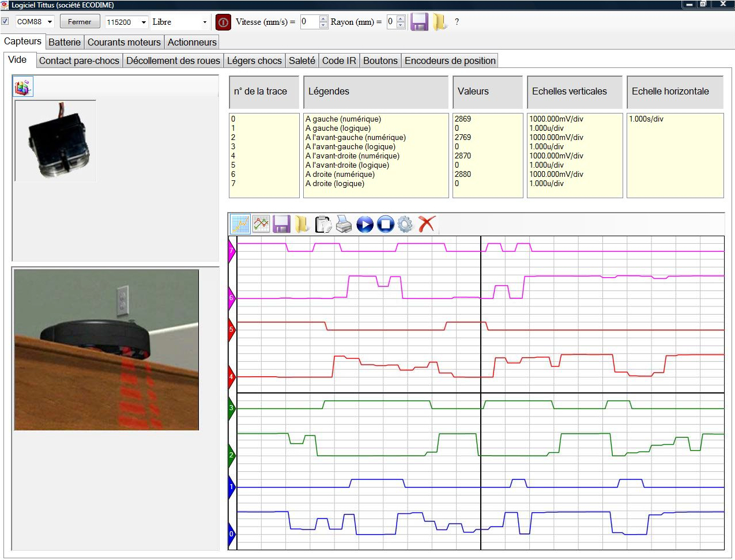Viewport: 735px width, 560px height.
Task: Switch to the Batterie tab
Action: pyautogui.click(x=65, y=42)
